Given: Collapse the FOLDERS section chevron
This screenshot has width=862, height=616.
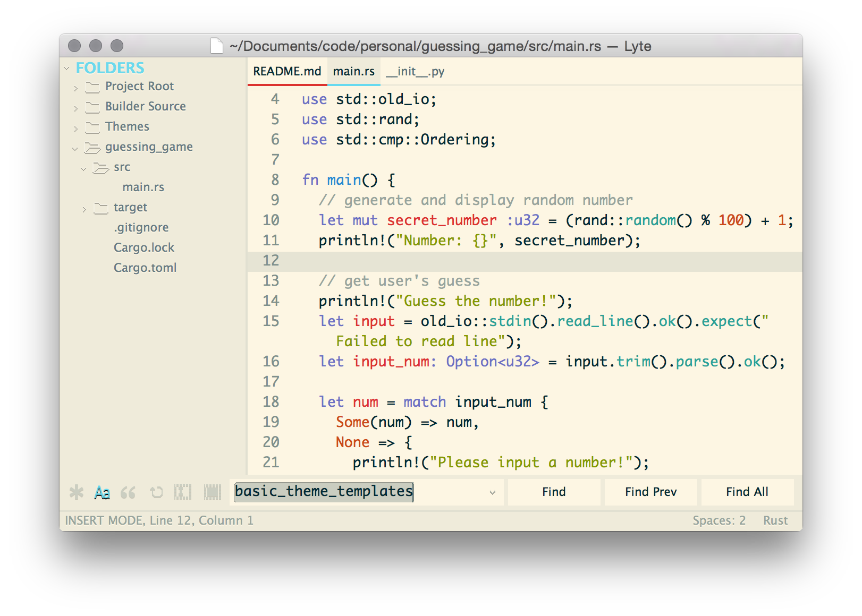Looking at the screenshot, I should (67, 68).
